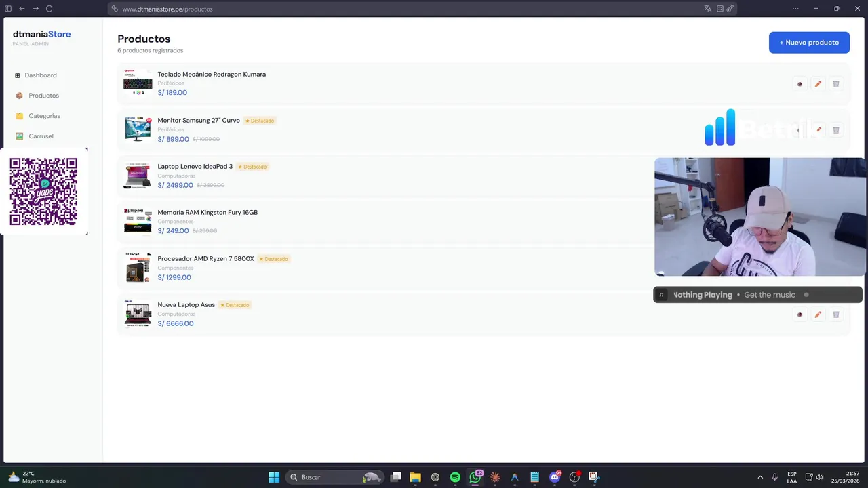This screenshot has width=868, height=488.
Task: Toggle visibility of Teclado Mecánico Redragon Kumara
Action: click(x=800, y=84)
